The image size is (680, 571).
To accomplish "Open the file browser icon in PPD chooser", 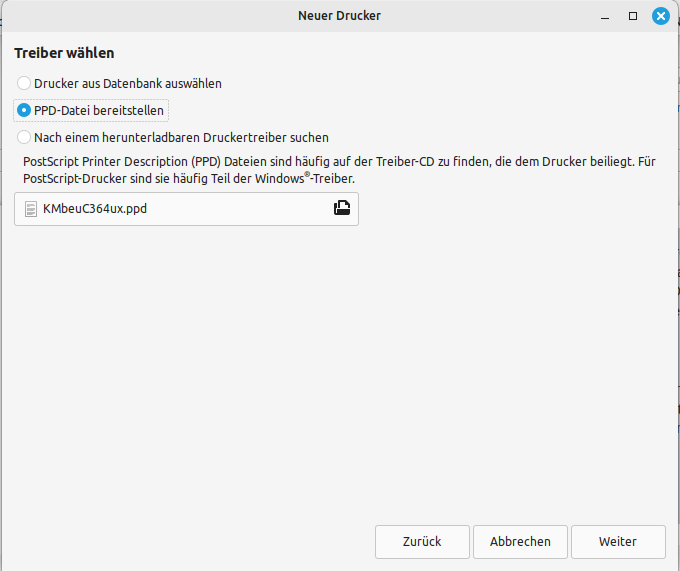I will coord(342,208).
